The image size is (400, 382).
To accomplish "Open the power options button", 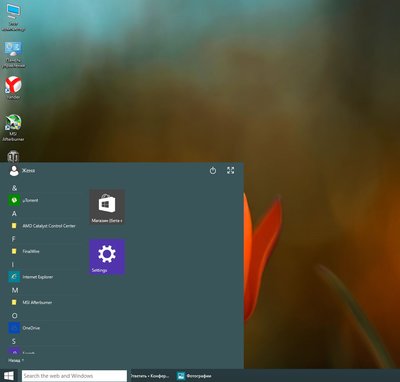I will (x=213, y=171).
